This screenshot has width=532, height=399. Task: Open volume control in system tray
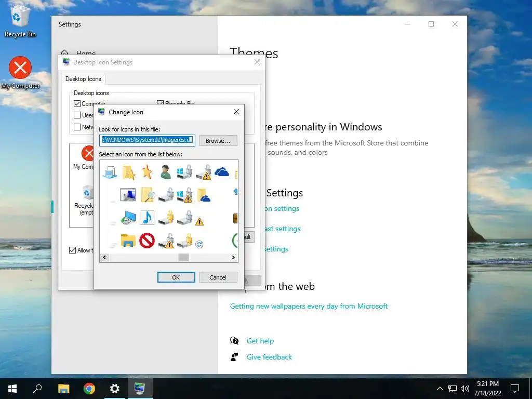(465, 389)
